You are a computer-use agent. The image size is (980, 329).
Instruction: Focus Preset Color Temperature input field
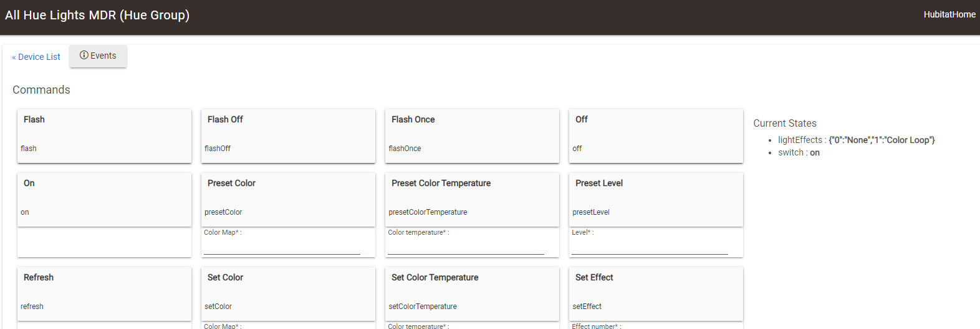pos(466,247)
